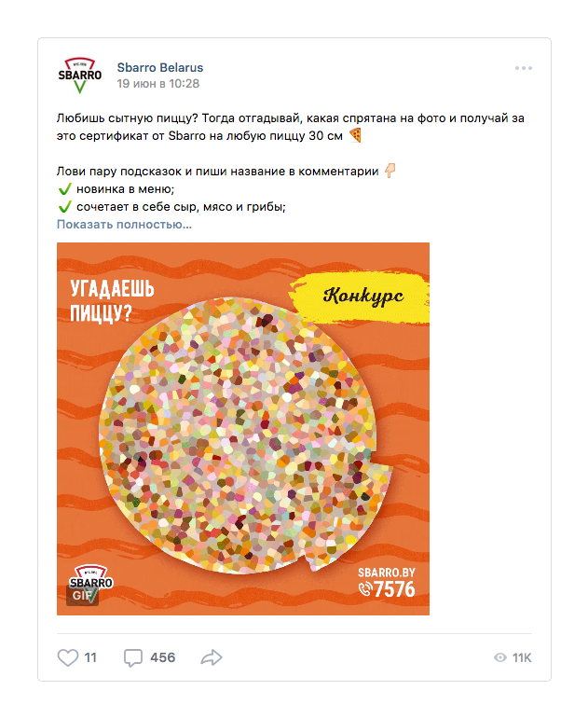Click the yellow Конкурс banner
Image resolution: width=588 pixels, height=718 pixels.
point(361,297)
